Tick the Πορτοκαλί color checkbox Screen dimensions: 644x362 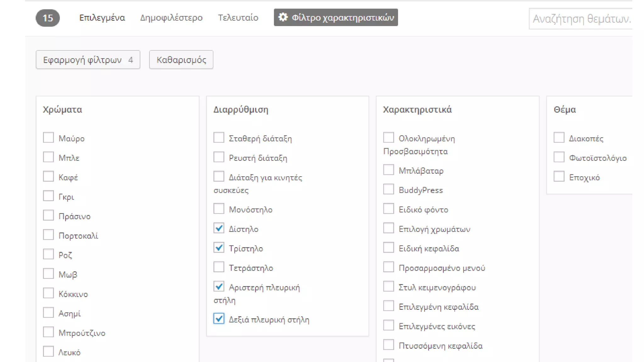(48, 235)
